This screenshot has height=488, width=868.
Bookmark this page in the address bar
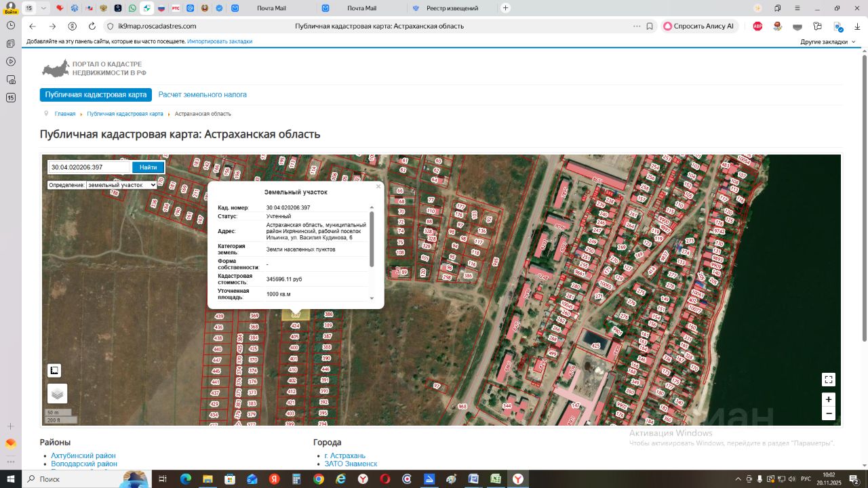(x=650, y=26)
